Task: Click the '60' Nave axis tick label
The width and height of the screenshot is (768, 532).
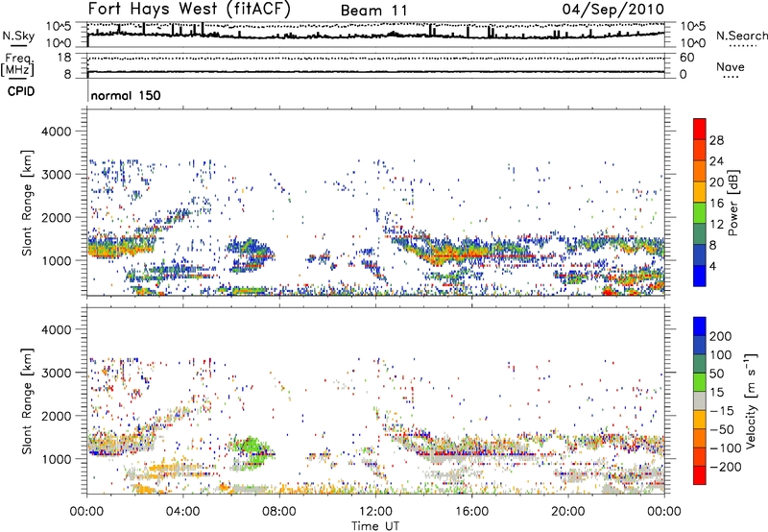Action: (686, 58)
